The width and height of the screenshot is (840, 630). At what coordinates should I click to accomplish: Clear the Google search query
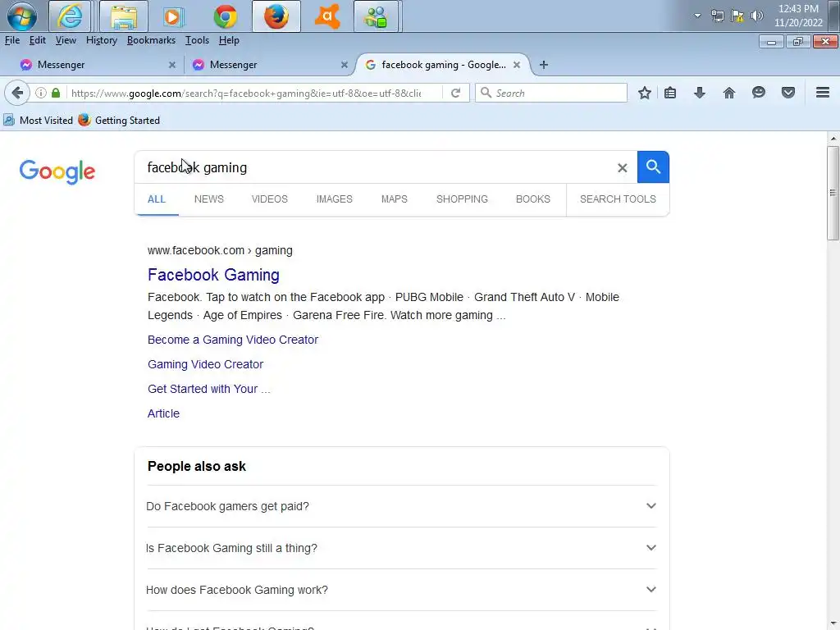(622, 167)
